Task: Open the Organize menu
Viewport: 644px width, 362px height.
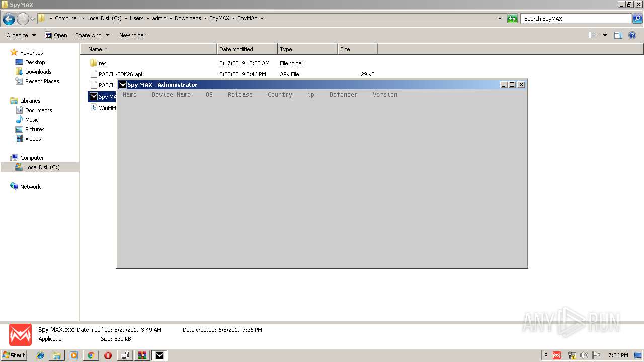Action: point(21,35)
